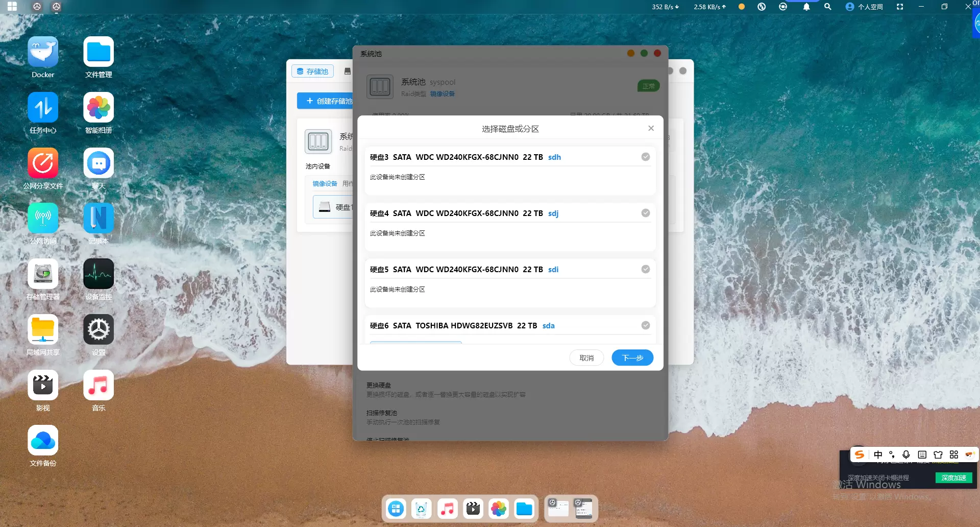The image size is (980, 527).
Task: Open 智能相册 smart album app
Action: tap(99, 108)
